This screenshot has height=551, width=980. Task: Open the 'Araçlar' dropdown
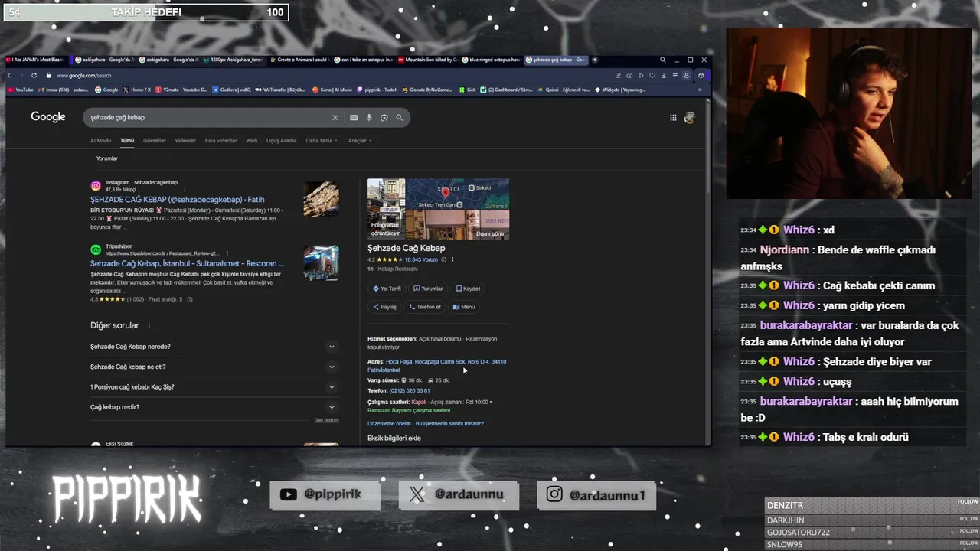point(360,140)
